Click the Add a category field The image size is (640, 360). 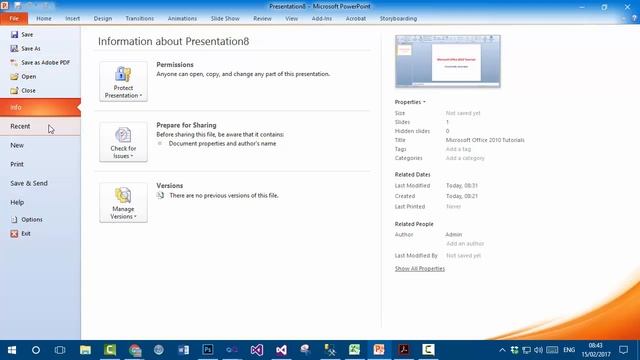[x=465, y=158]
